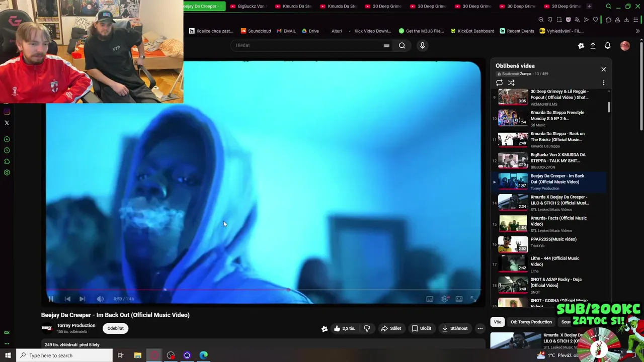Open ad blocker shield icon
The width and height of the screenshot is (644, 362).
[x=568, y=20]
